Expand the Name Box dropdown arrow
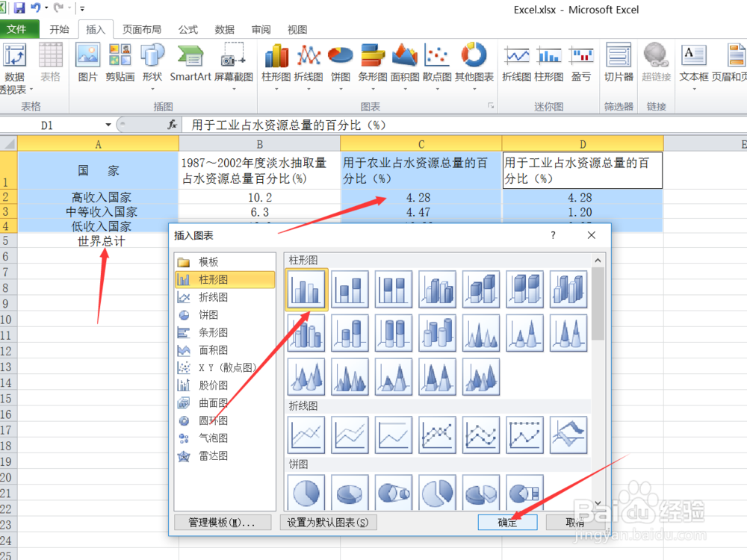This screenshot has height=560, width=747. (108, 125)
